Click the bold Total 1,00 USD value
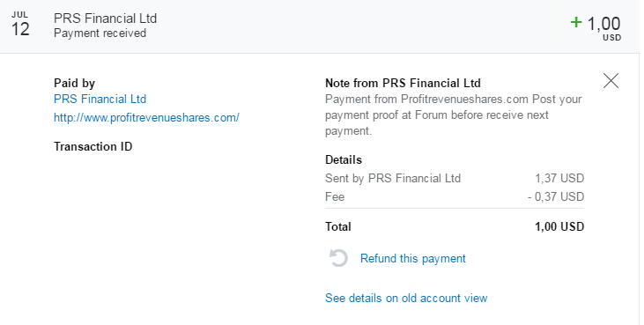Viewport: 644px width, 325px height. click(559, 226)
